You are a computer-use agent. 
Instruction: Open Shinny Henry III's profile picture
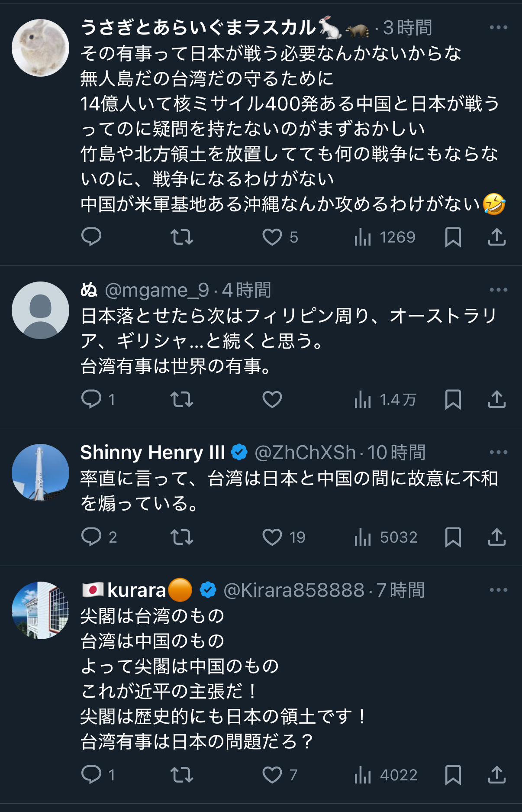click(x=40, y=472)
